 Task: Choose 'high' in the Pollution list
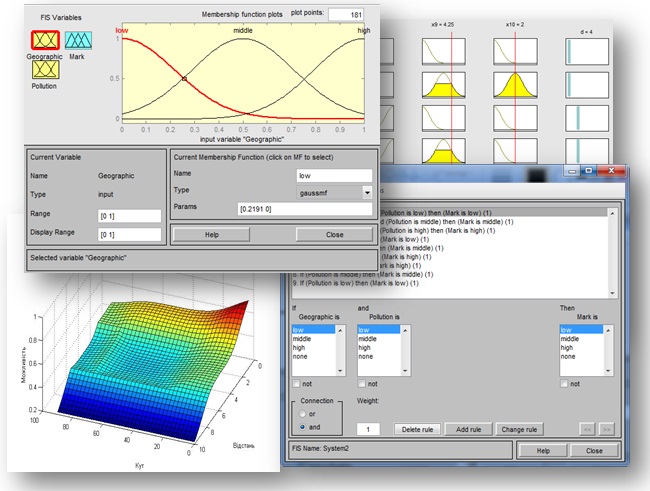click(365, 347)
